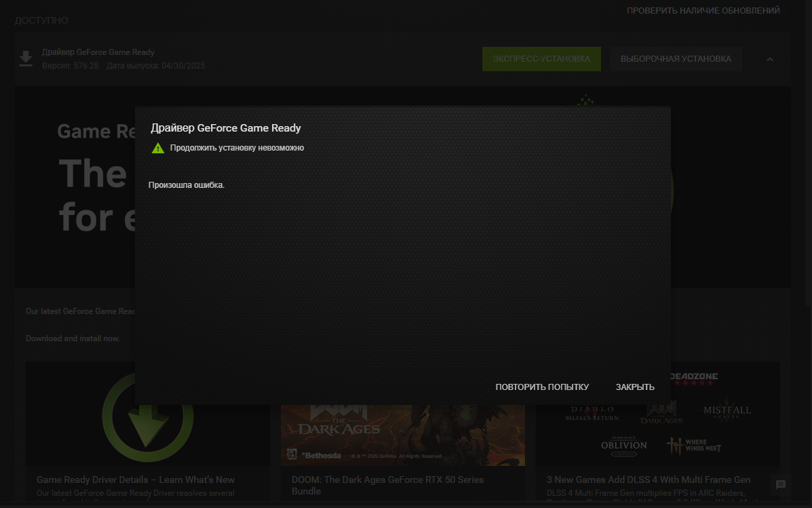Click the ЭКСПРЕСС-УСТАНОВКА button
Viewport: 812px width, 508px height.
click(x=541, y=59)
